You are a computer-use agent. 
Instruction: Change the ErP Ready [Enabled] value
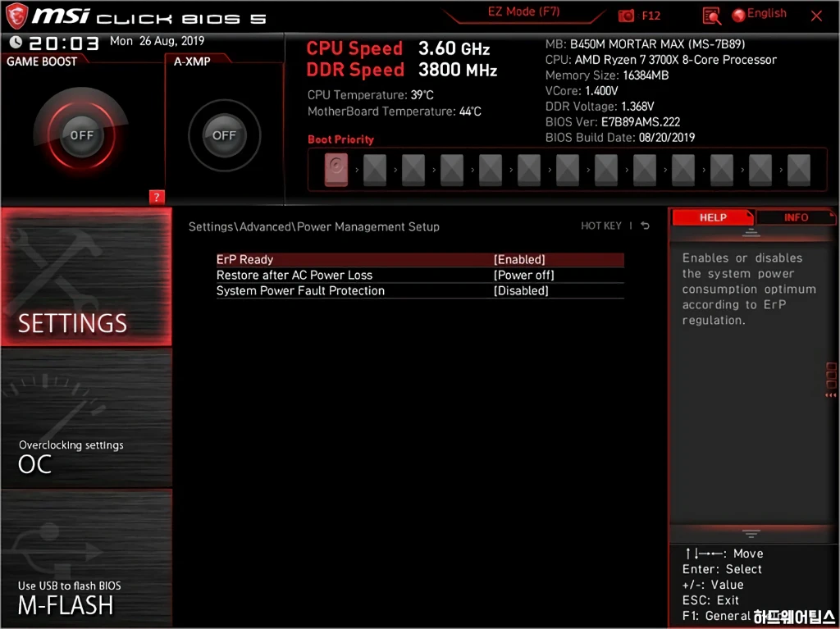pyautogui.click(x=519, y=259)
